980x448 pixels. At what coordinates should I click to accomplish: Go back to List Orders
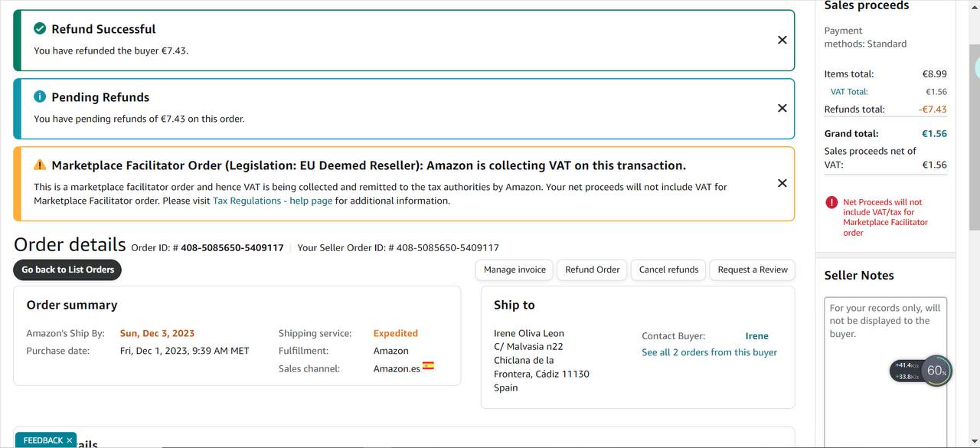pyautogui.click(x=67, y=270)
